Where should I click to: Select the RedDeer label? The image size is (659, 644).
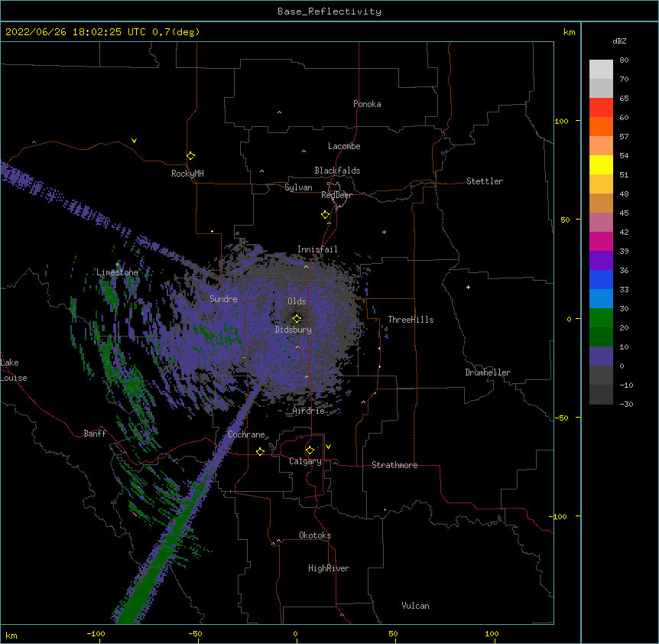(336, 195)
